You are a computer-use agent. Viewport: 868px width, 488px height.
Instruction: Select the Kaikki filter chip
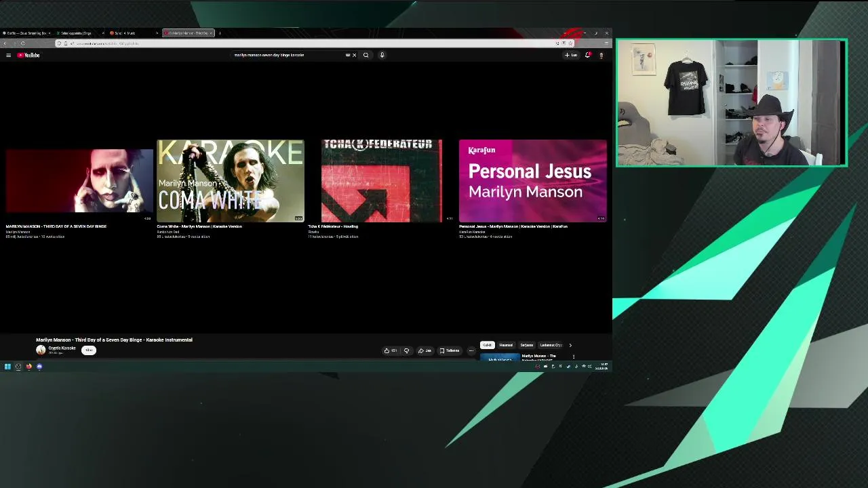488,345
